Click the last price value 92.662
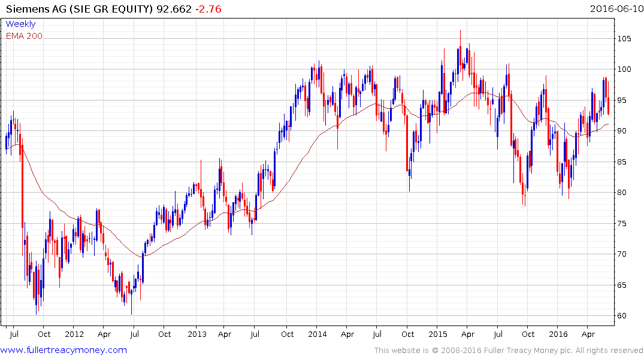The height and width of the screenshot is (359, 644). (174, 8)
